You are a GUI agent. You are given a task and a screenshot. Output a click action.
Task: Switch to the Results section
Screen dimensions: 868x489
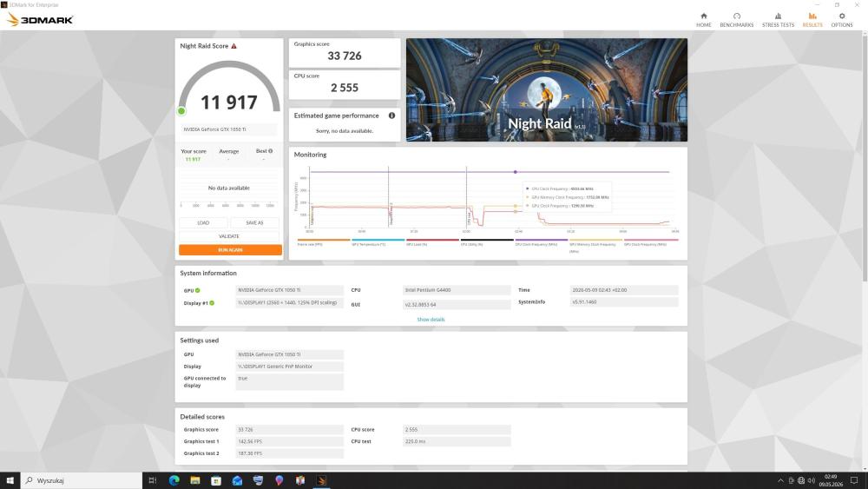click(x=812, y=20)
